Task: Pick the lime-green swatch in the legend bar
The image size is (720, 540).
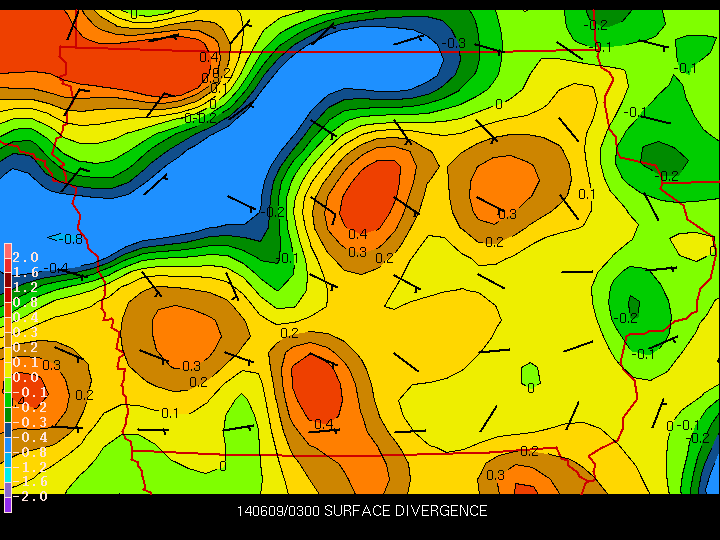Action: click(x=8, y=385)
